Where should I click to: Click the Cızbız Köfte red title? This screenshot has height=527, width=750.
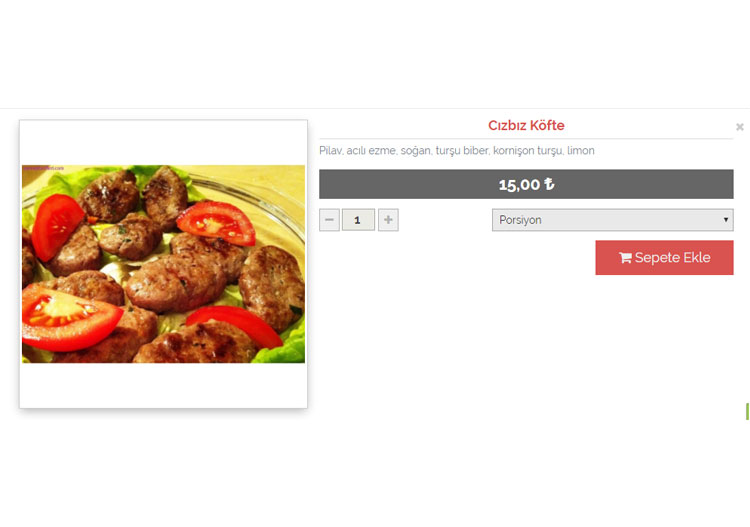(x=526, y=125)
